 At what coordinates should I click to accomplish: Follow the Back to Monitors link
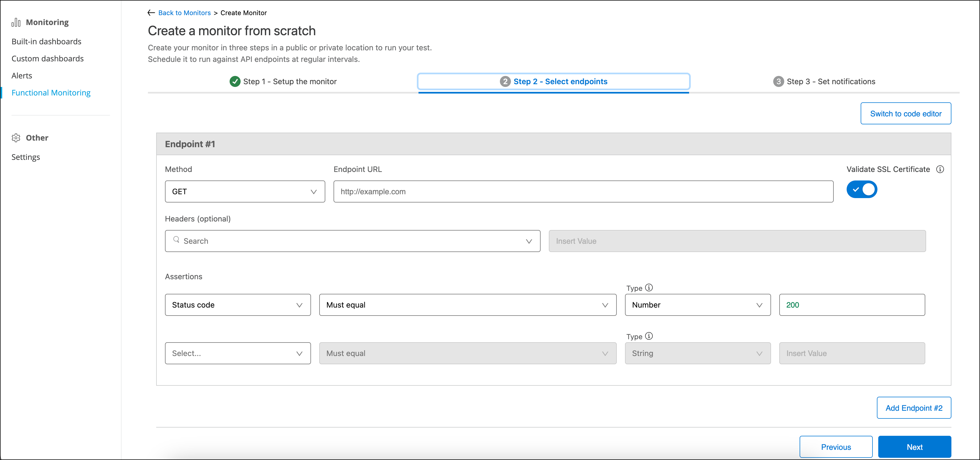coord(184,13)
